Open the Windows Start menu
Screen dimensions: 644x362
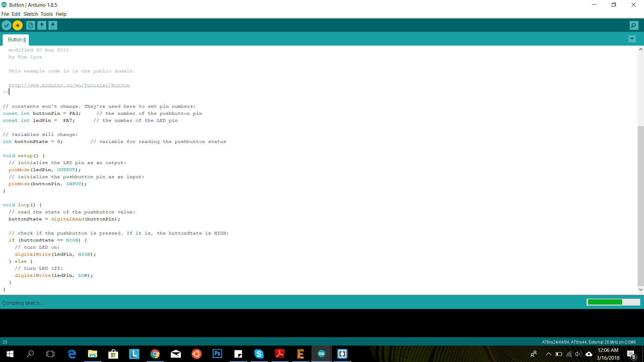pyautogui.click(x=10, y=354)
